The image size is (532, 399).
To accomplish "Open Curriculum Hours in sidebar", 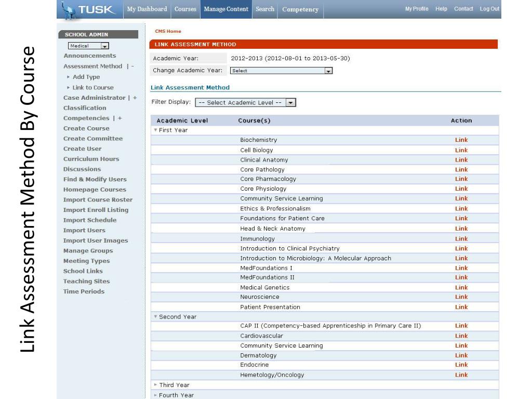I will [x=91, y=159].
